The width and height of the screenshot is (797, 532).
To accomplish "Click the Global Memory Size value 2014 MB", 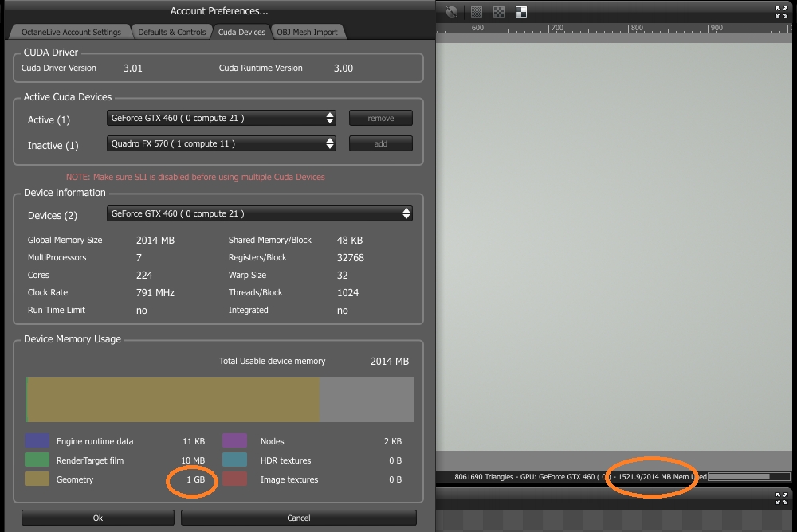I will (155, 240).
